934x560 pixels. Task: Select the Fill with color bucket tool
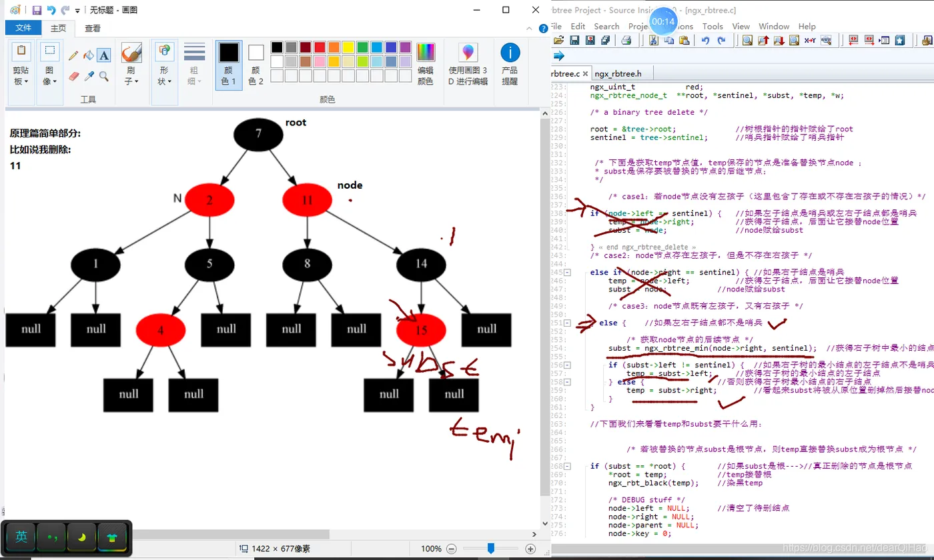point(89,55)
